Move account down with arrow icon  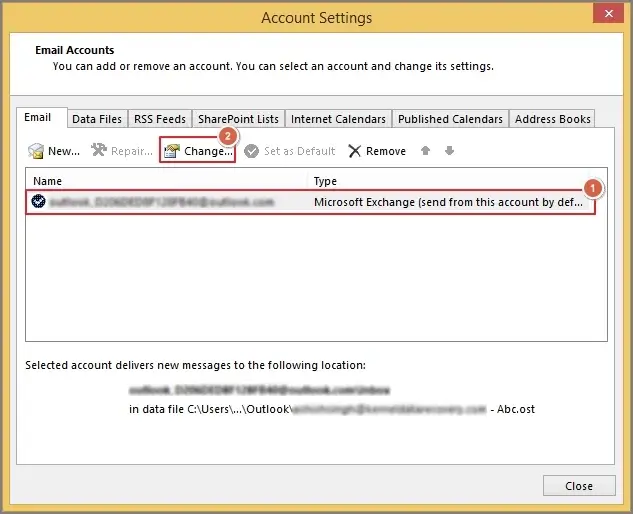(x=449, y=151)
